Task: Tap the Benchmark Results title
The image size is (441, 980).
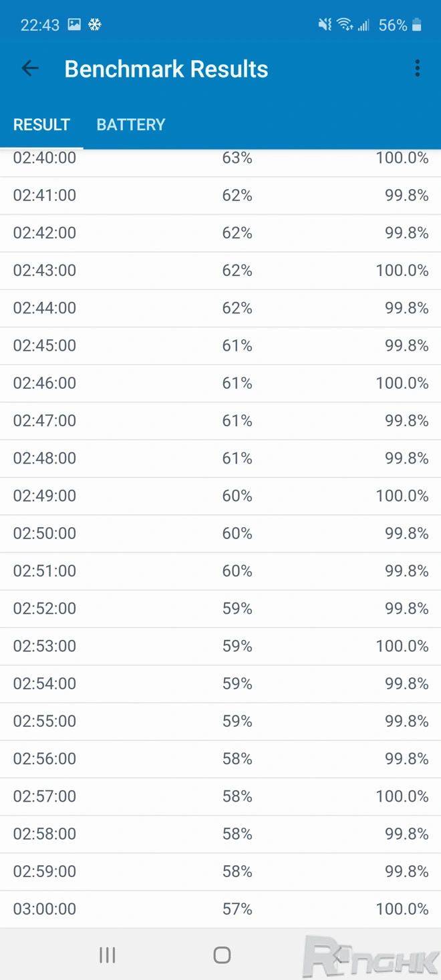Action: (166, 69)
